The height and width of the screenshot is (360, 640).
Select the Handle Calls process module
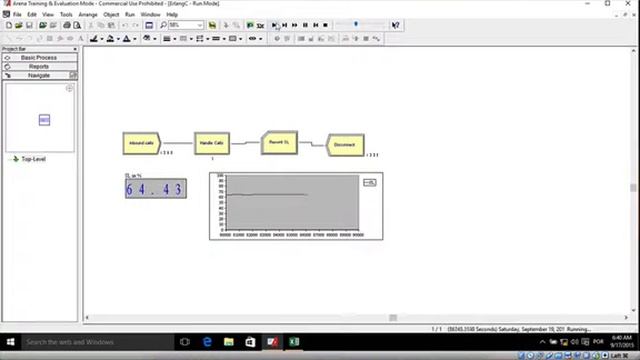(x=211, y=143)
